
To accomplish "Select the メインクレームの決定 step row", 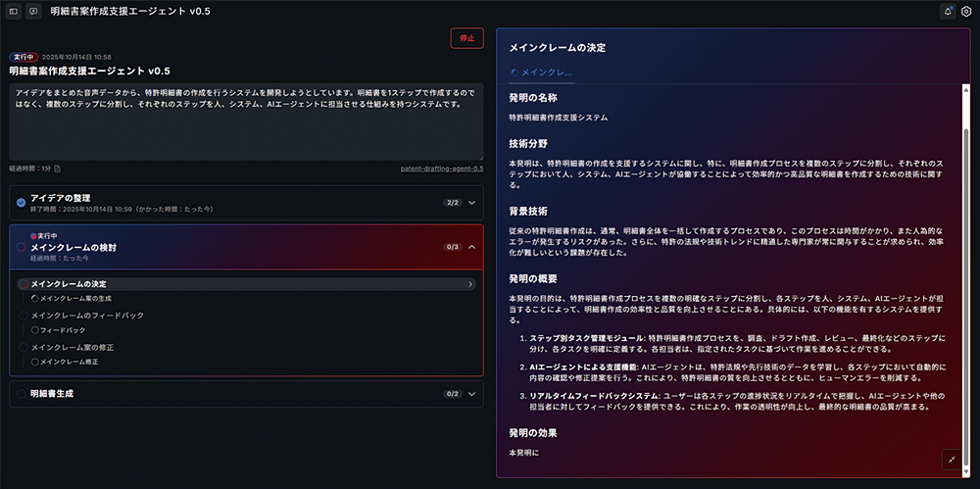I will pyautogui.click(x=245, y=284).
